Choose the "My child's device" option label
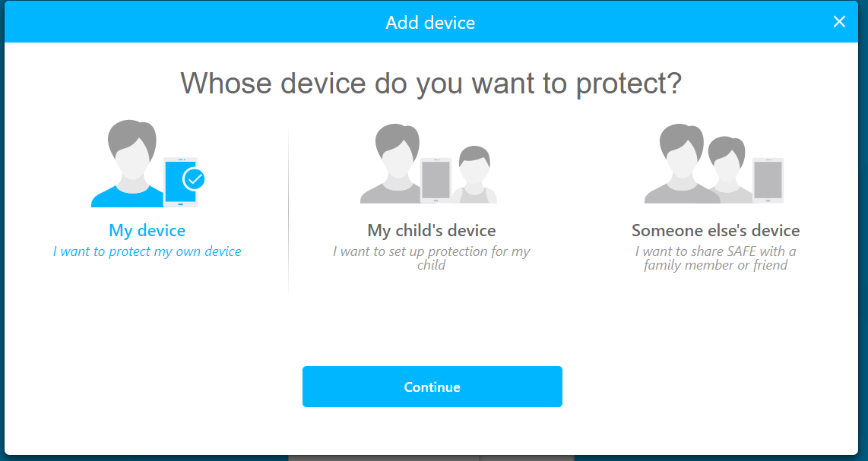Viewport: 868px width, 461px height. [432, 230]
